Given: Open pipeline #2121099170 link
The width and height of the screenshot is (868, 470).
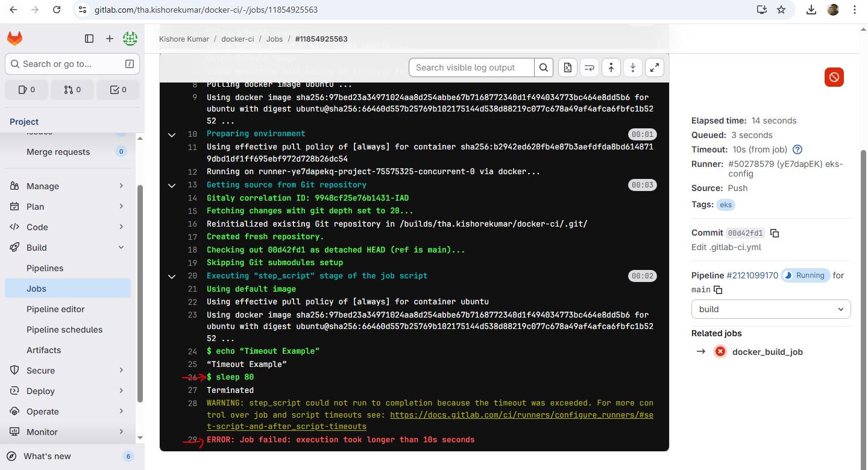Looking at the screenshot, I should 753,275.
